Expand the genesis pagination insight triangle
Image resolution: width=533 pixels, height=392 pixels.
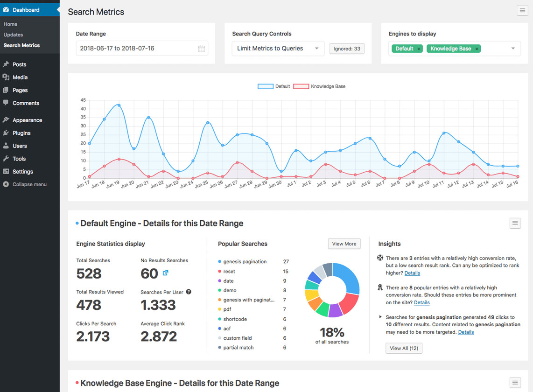click(380, 317)
